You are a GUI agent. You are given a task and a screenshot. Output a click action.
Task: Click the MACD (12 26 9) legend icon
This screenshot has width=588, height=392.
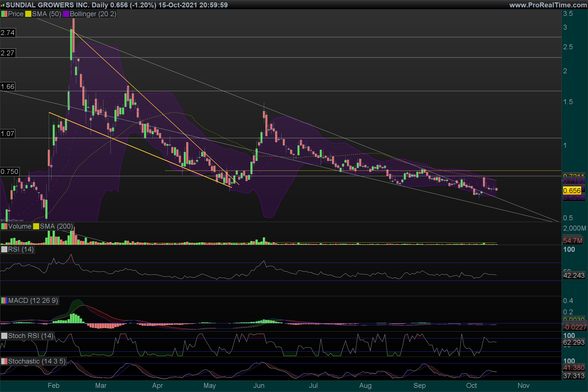(x=4, y=301)
